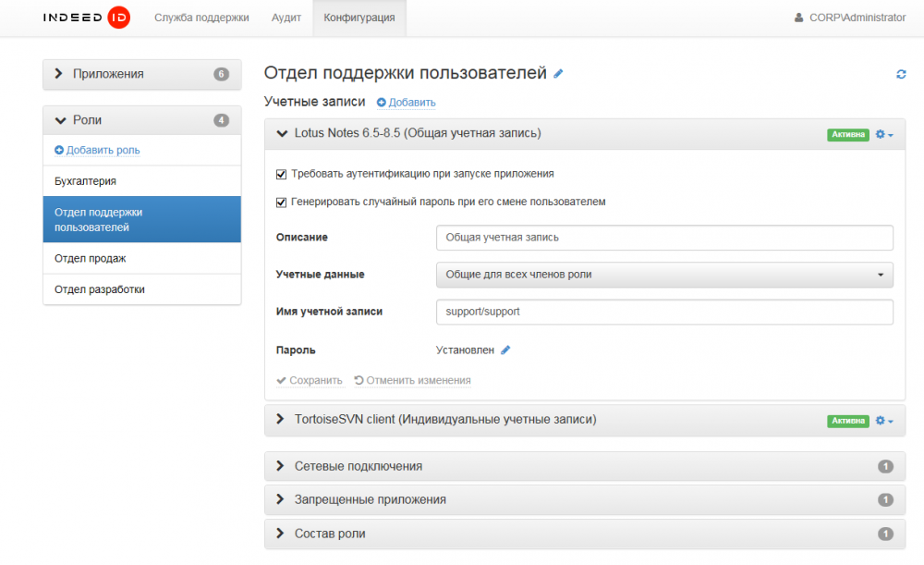
Task: Click the Indeed ID logo
Action: (x=86, y=18)
